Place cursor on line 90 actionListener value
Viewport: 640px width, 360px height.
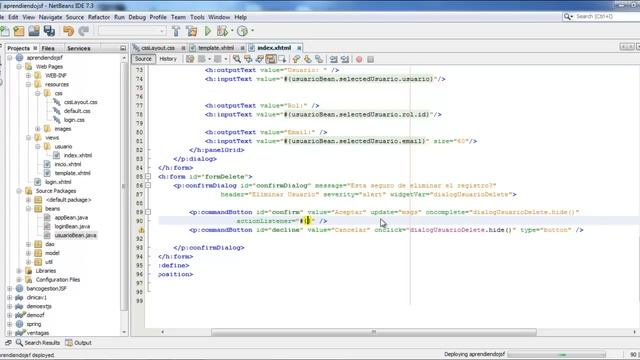[x=307, y=221]
